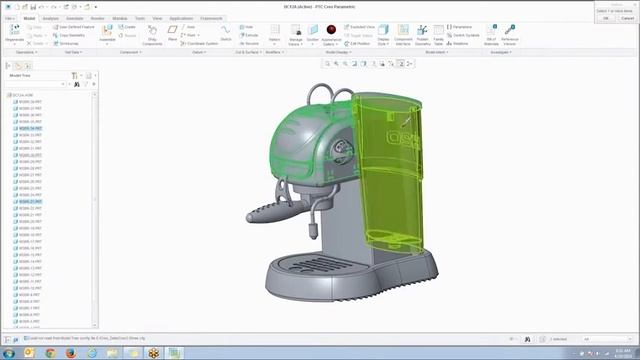This screenshot has width=640, height=360.
Task: Open selection filter dropdown in status bar
Action: coord(607,339)
